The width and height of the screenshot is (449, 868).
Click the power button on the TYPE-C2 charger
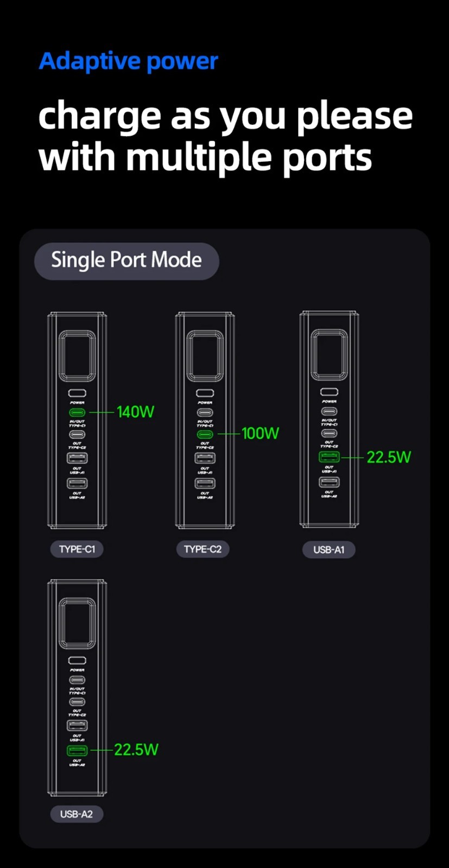click(205, 393)
